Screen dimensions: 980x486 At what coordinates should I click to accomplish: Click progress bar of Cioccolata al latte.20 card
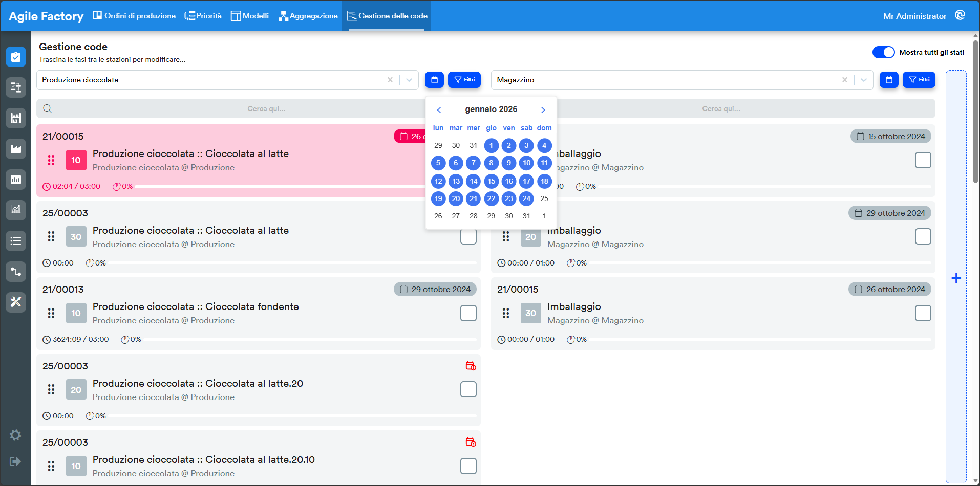pyautogui.click(x=293, y=416)
